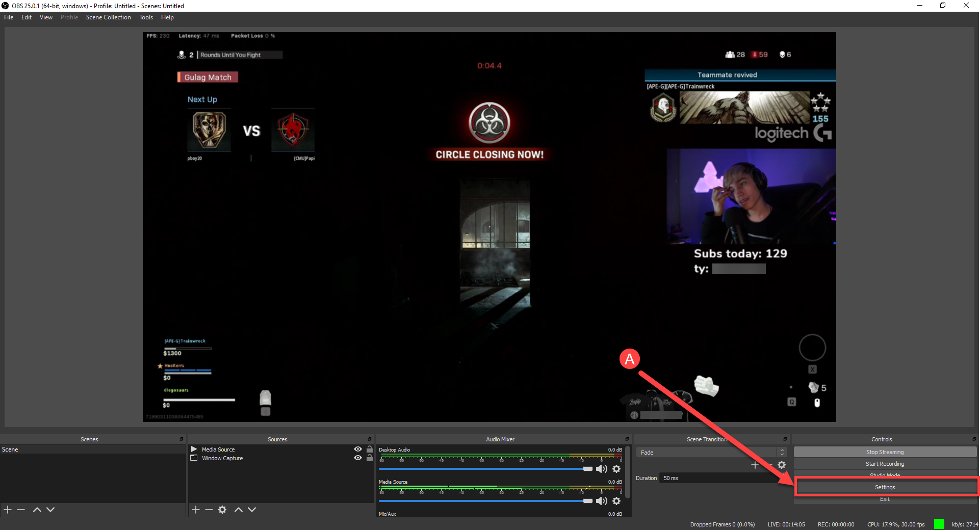Click the transition Duration field

(724, 478)
